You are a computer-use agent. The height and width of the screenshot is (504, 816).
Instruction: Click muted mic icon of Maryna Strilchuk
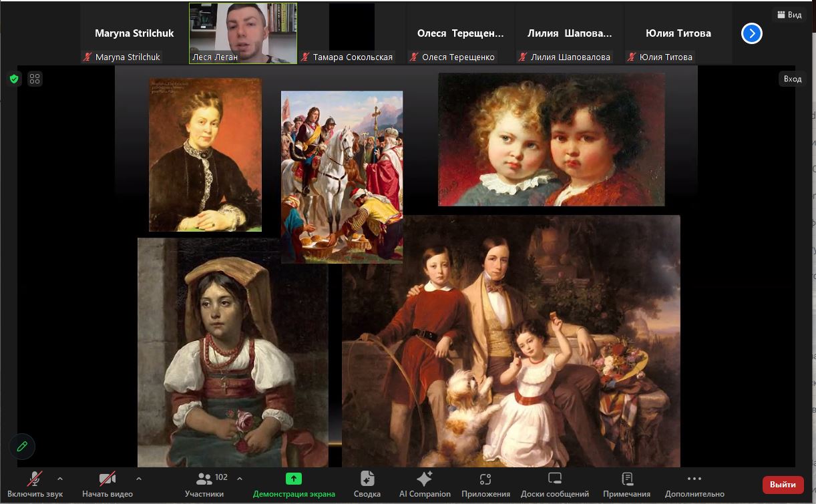tap(87, 57)
